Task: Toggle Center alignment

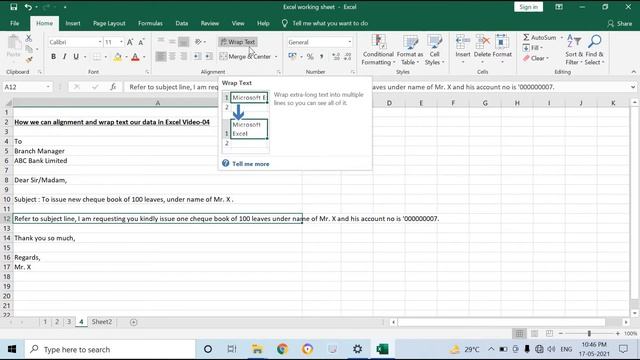Action: click(x=172, y=56)
